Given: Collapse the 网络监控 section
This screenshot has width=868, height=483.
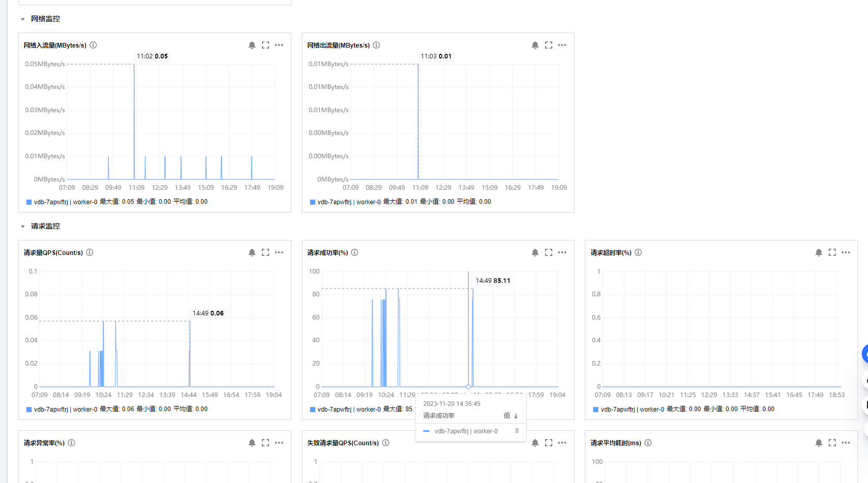Looking at the screenshot, I should (23, 19).
